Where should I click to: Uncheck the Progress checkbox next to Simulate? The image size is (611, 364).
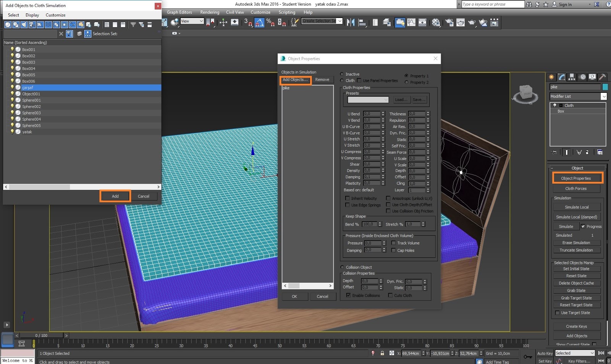coord(583,226)
